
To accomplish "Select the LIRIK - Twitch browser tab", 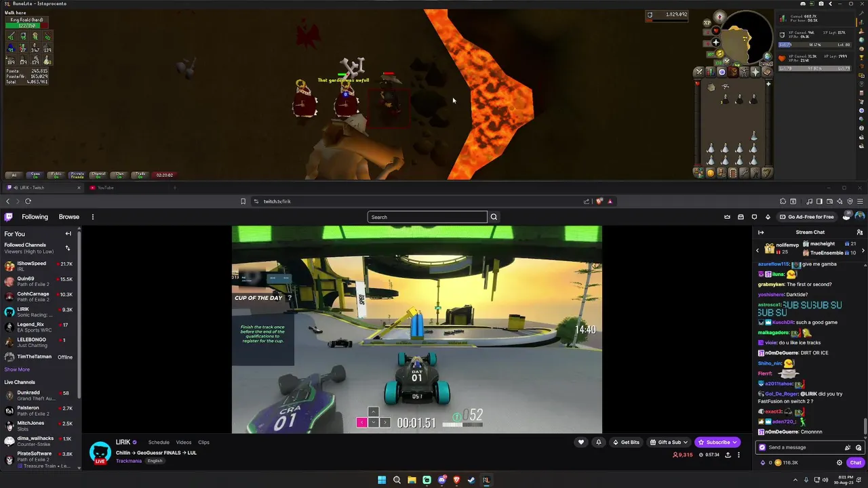I will [x=42, y=188].
